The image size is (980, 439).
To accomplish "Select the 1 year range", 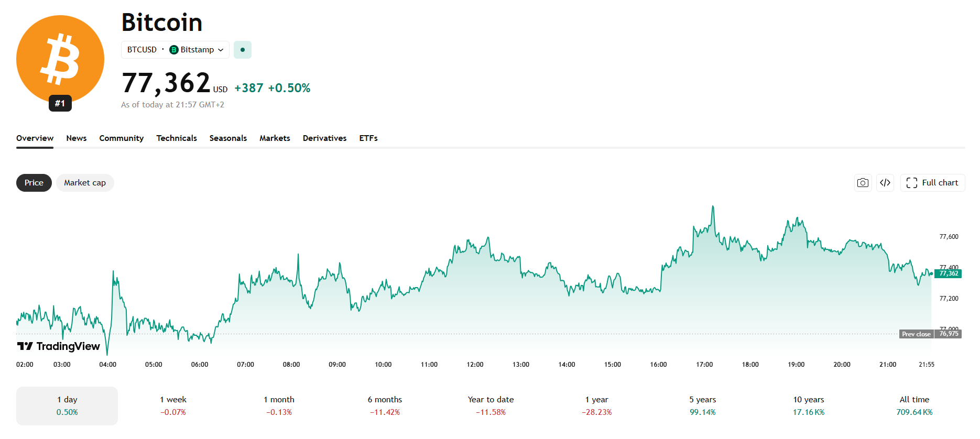I will 596,406.
